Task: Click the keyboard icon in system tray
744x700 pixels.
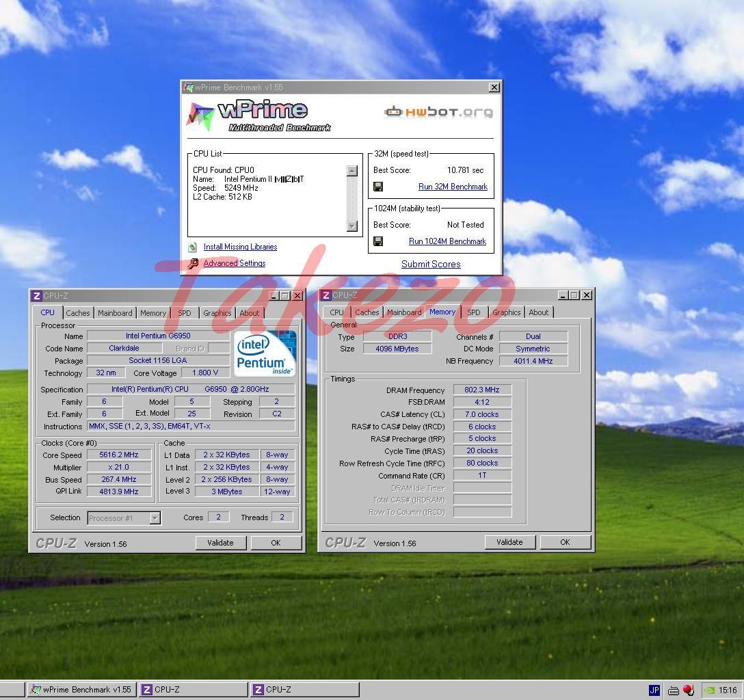Action: (x=674, y=690)
